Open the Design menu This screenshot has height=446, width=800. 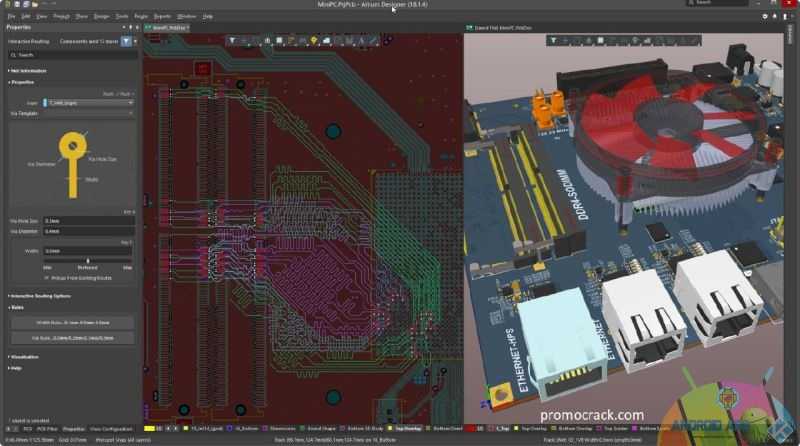[x=101, y=16]
